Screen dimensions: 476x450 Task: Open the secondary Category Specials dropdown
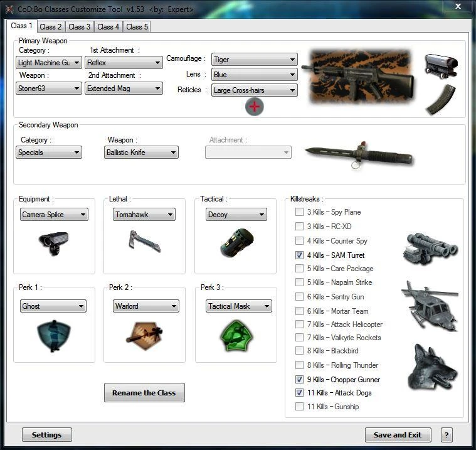48,153
